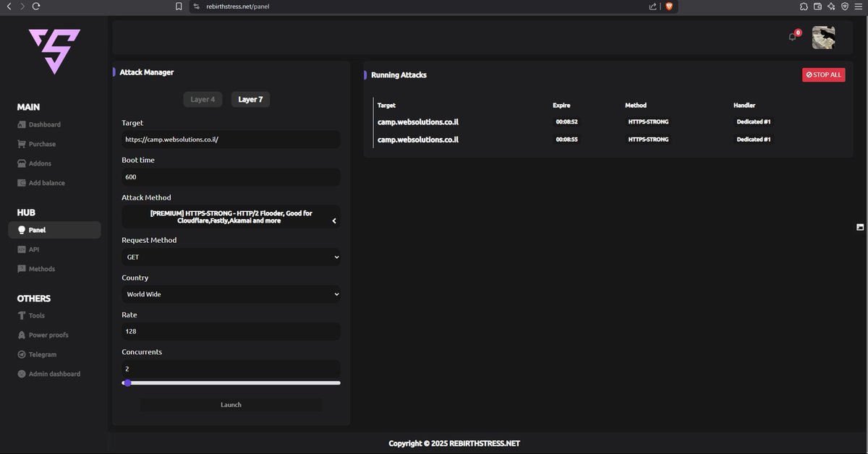The width and height of the screenshot is (868, 454).
Task: Open the Country World Wide dropdown
Action: 231,294
